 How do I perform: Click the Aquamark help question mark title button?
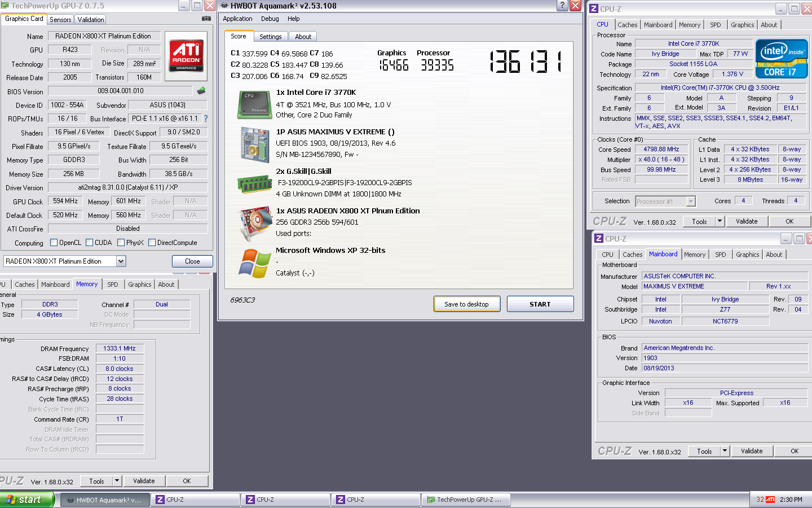point(562,6)
